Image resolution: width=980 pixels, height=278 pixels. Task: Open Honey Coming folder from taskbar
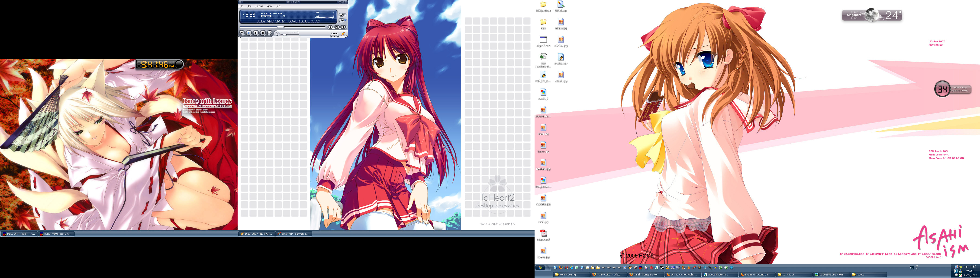(571, 275)
